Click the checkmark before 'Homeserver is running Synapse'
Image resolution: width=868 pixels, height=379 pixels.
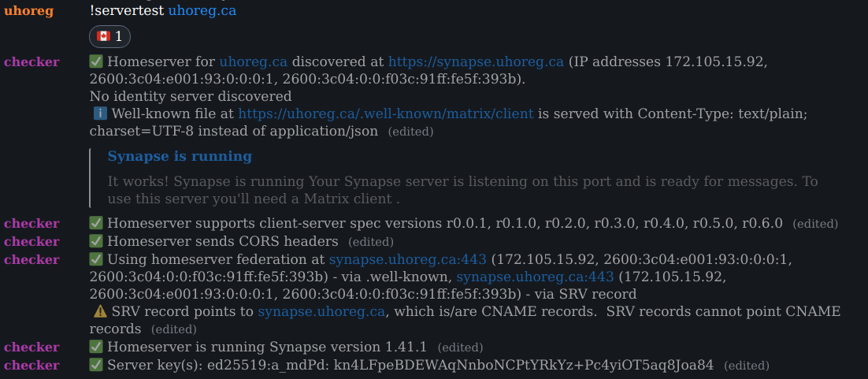coord(97,347)
